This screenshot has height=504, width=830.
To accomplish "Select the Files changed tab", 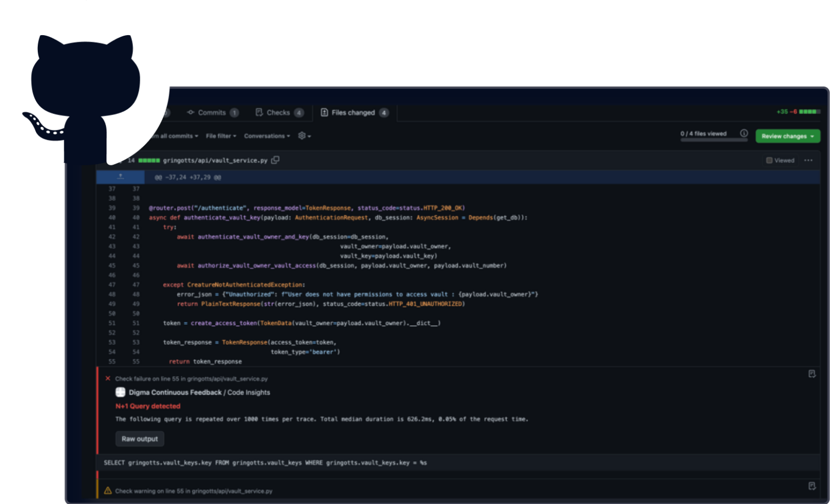I will pyautogui.click(x=353, y=112).
